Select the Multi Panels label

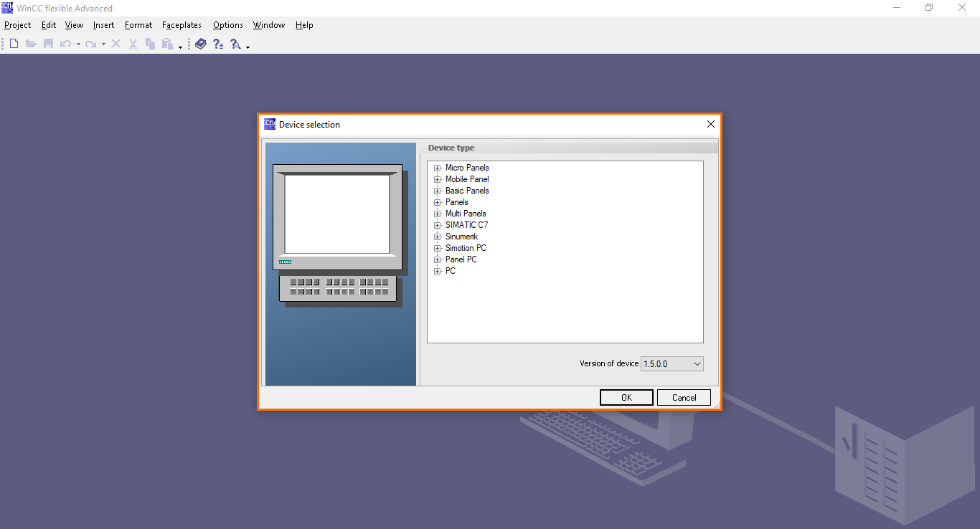tap(466, 214)
